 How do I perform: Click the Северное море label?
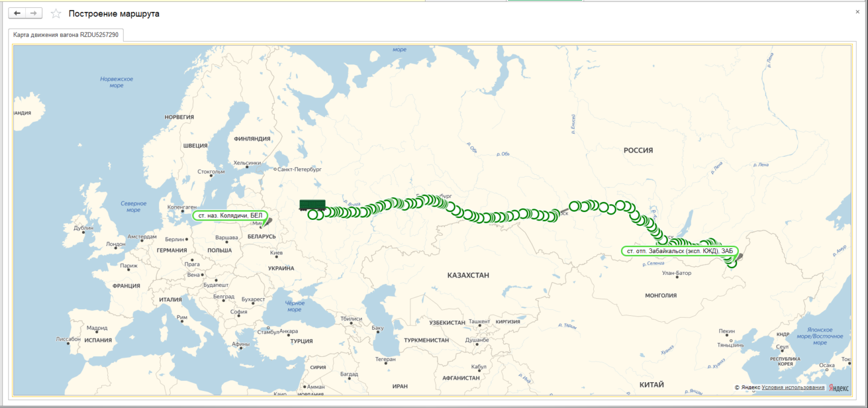point(134,207)
